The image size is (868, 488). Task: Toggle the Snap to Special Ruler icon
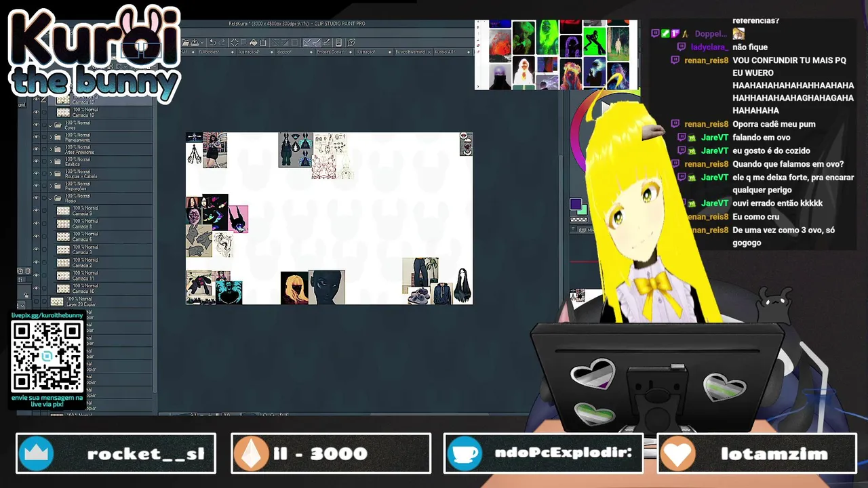pos(317,43)
